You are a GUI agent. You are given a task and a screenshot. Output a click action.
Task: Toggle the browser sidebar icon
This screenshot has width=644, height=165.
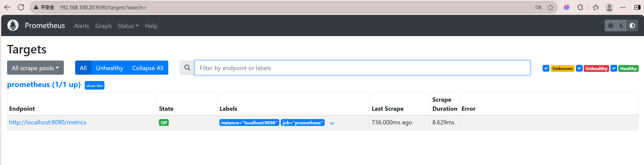tap(637, 7)
